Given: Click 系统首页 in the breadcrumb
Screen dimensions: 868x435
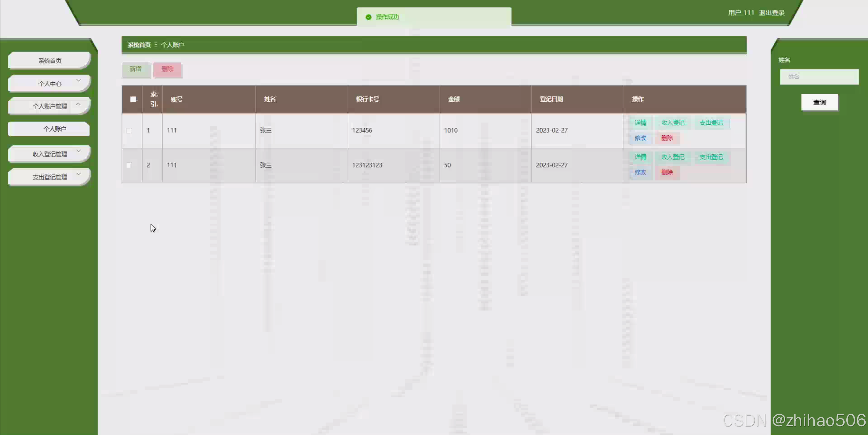Looking at the screenshot, I should [139, 45].
